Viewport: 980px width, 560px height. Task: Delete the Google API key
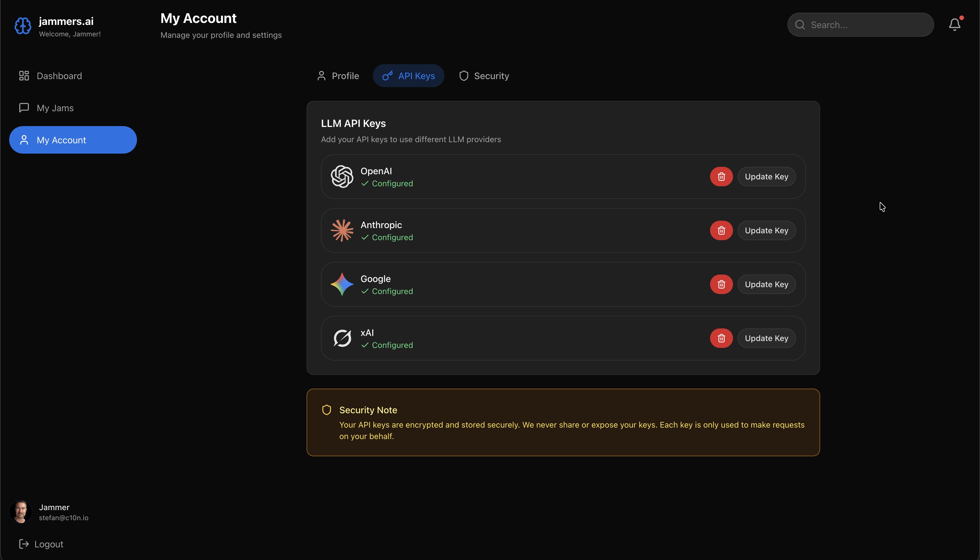click(721, 284)
